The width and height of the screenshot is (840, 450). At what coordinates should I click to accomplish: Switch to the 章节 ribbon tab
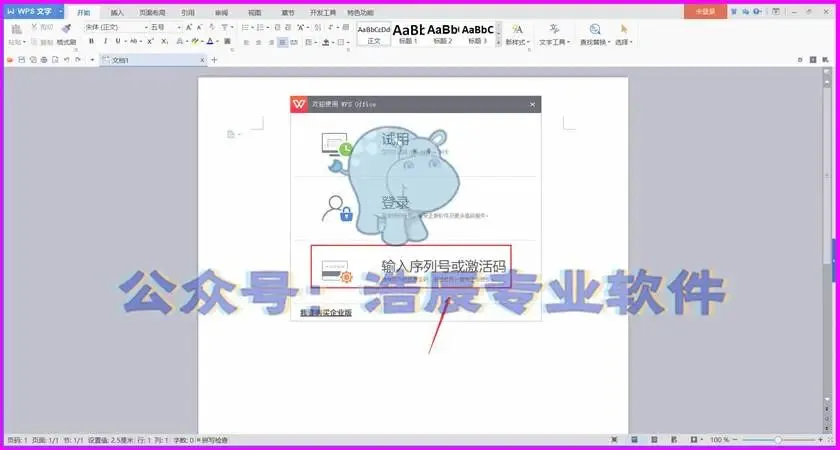288,12
